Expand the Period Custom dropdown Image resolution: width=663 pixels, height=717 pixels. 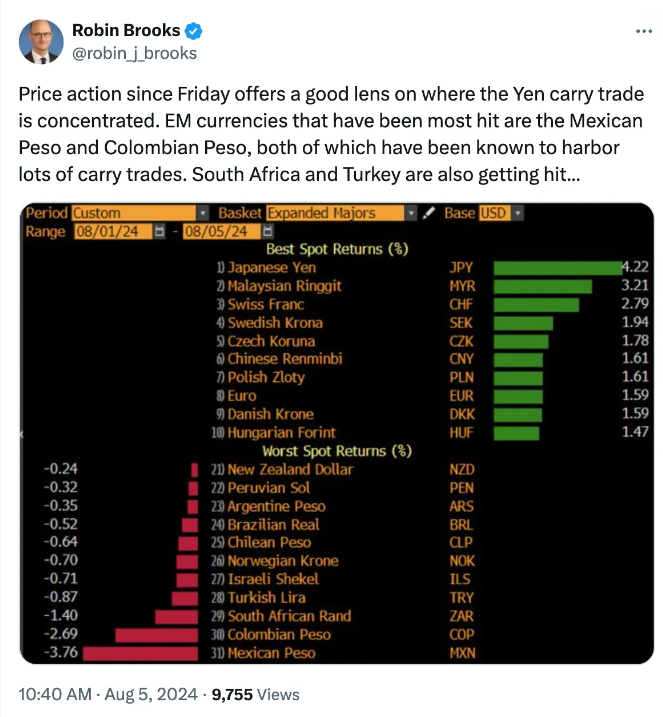pyautogui.click(x=204, y=213)
